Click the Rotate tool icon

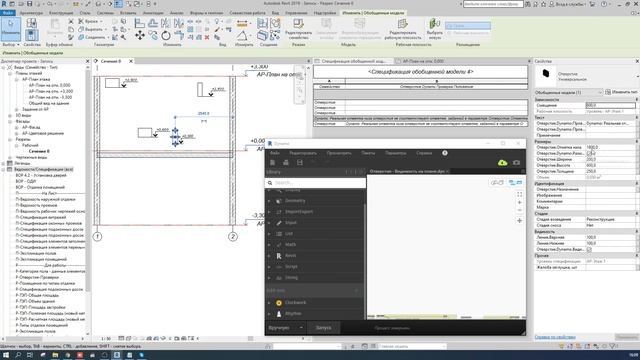click(166, 36)
